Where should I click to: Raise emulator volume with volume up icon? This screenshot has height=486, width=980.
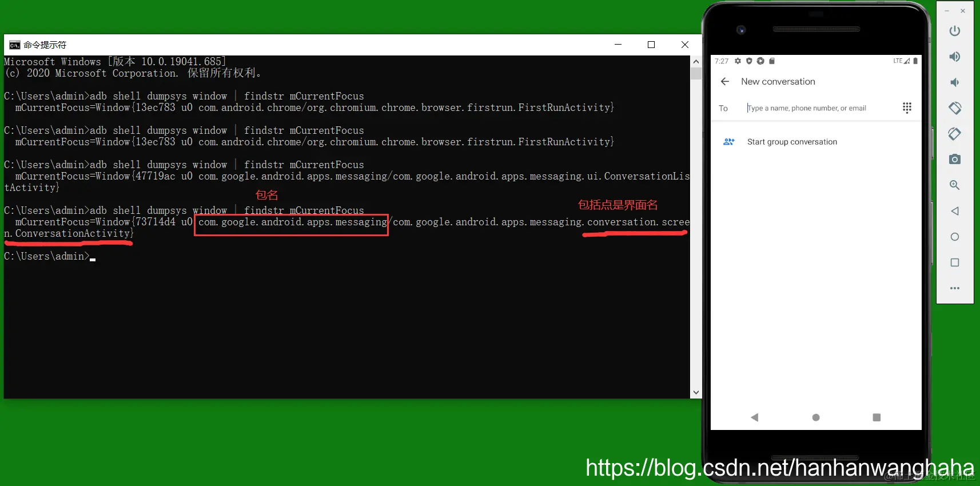pos(955,57)
